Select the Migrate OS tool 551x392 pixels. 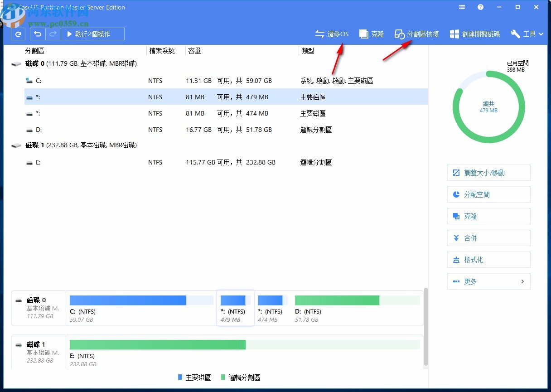[331, 34]
